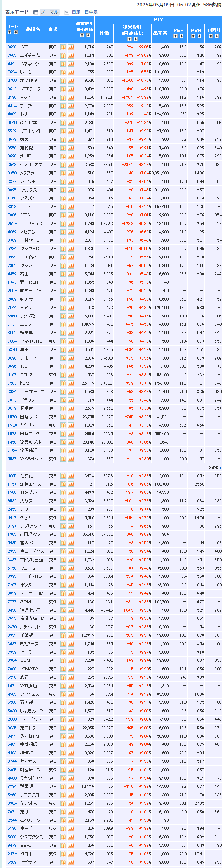The width and height of the screenshot is (223, 868).
Task: Click the down-arrow sort icon under PBR
Action: [x=199, y=36]
